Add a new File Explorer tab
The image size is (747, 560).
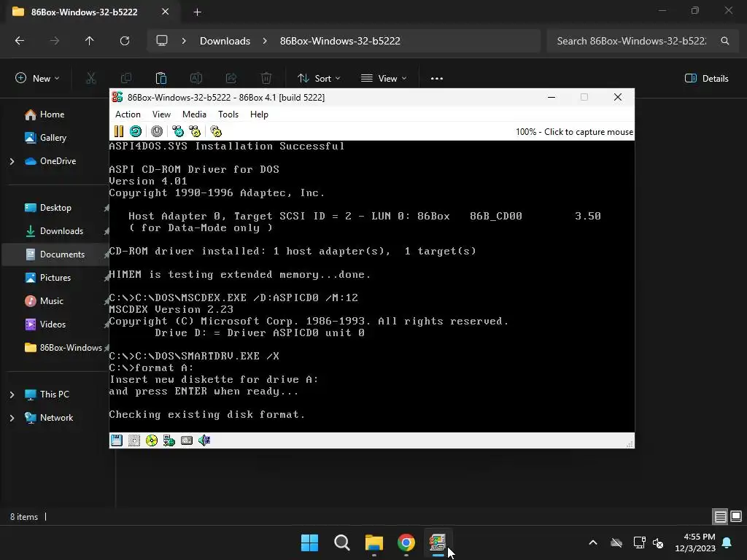coord(198,12)
